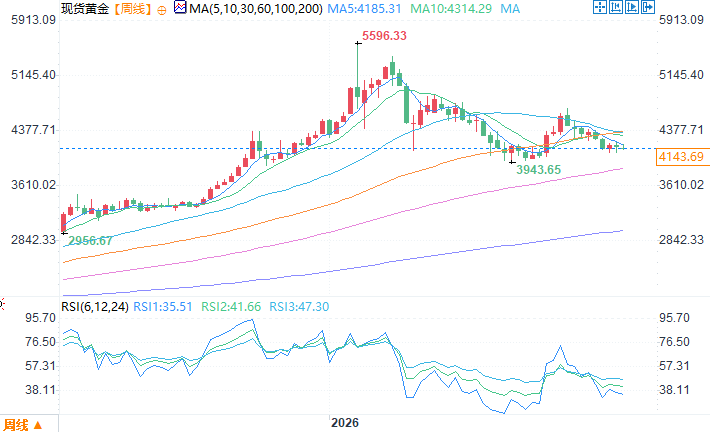Click the MA10:4314.29 value
This screenshot has height=432, width=710.
tap(451, 9)
